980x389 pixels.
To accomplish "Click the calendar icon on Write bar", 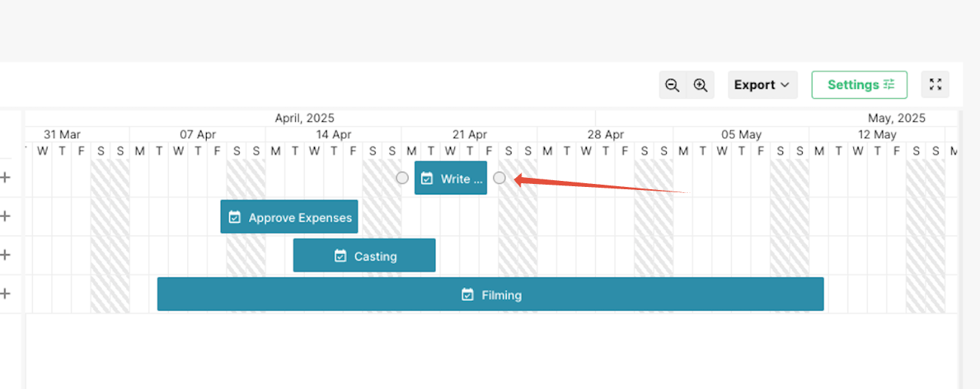I will [427, 179].
